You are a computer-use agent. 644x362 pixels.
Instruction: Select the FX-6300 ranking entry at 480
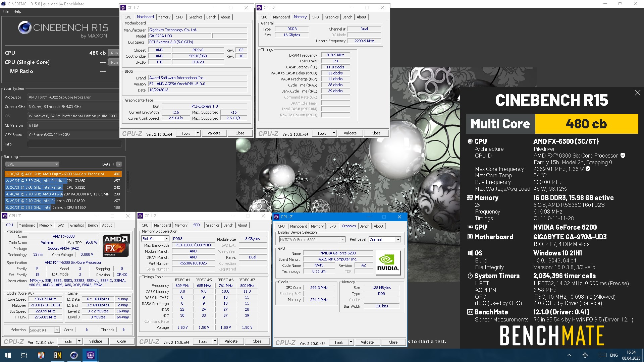[63, 174]
